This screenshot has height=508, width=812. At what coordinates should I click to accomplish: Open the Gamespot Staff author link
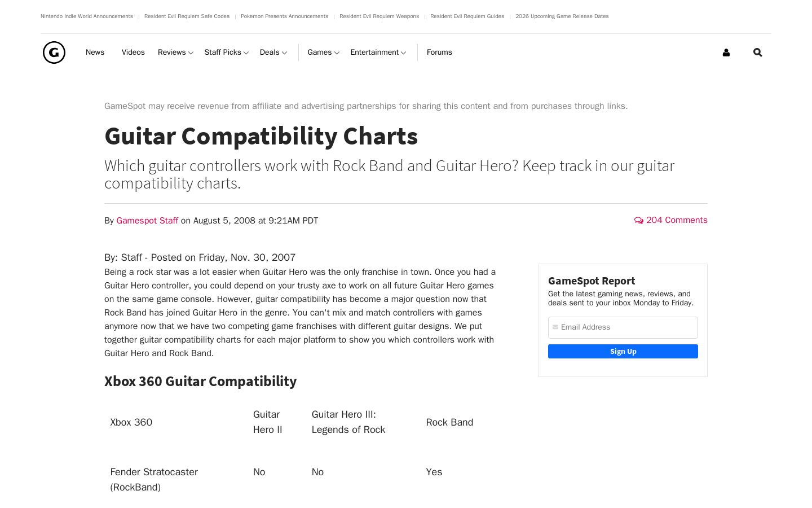[x=147, y=221]
